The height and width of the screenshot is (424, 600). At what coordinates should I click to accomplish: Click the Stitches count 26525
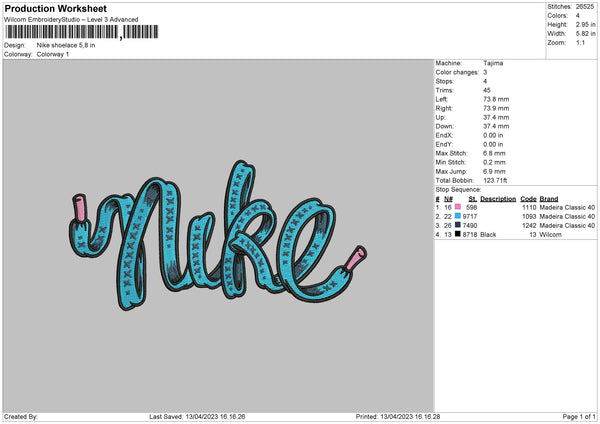[585, 7]
